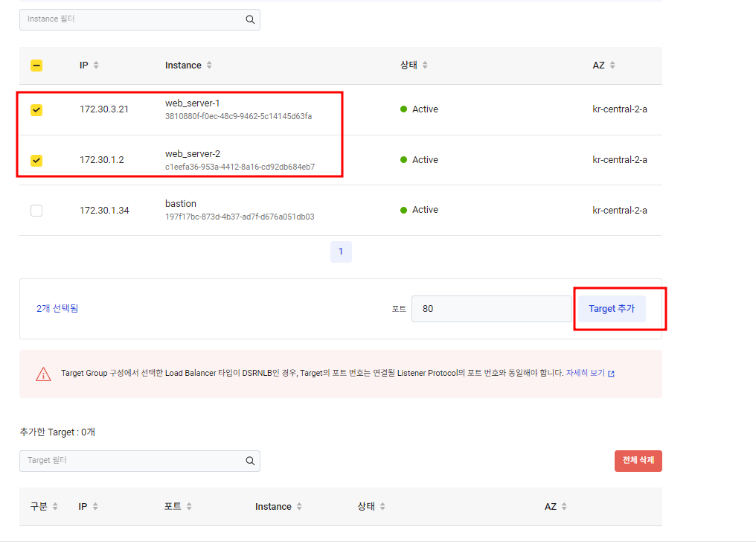Sort upper table by 상태 column arrows
This screenshot has width=756, height=550.
click(x=425, y=65)
